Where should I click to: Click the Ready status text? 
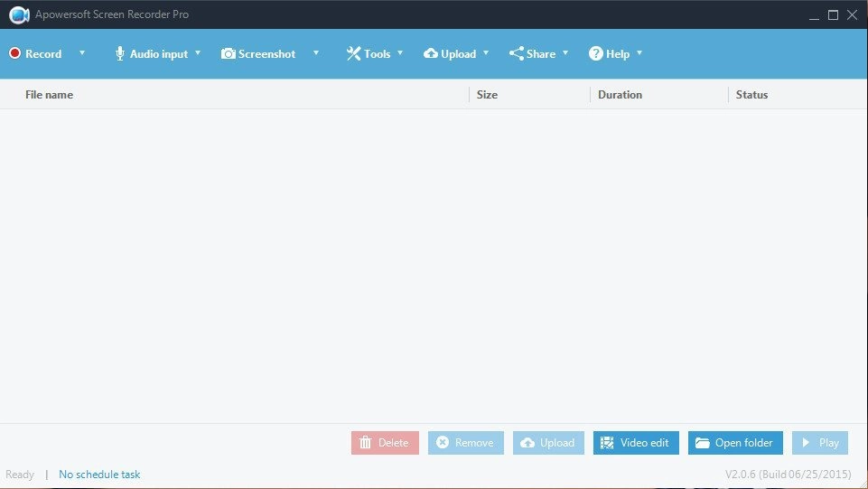(20, 475)
